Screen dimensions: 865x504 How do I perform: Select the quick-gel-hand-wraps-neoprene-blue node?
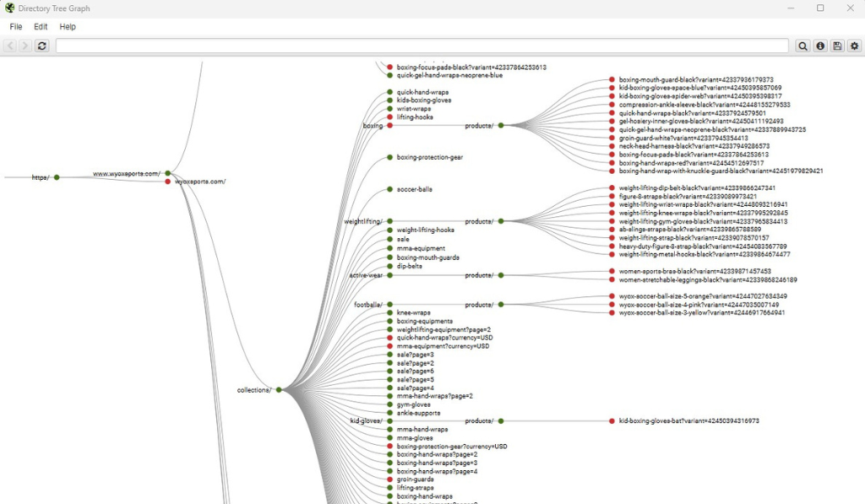(x=390, y=75)
